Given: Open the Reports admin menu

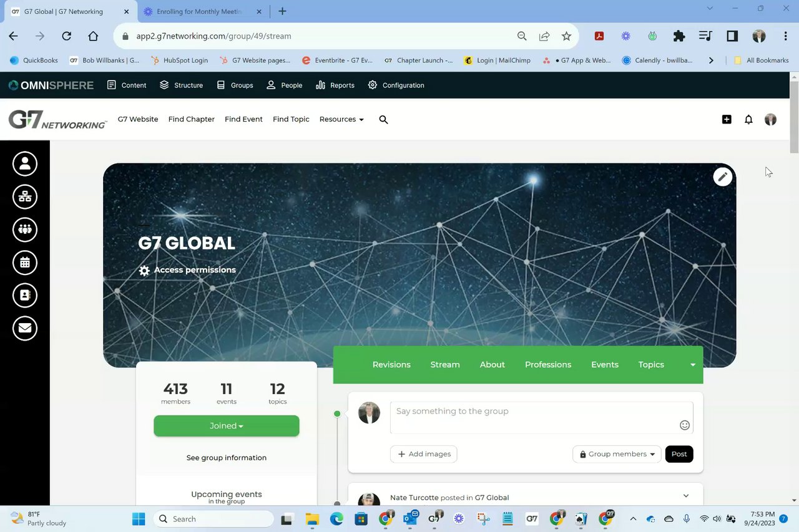Looking at the screenshot, I should coord(335,85).
